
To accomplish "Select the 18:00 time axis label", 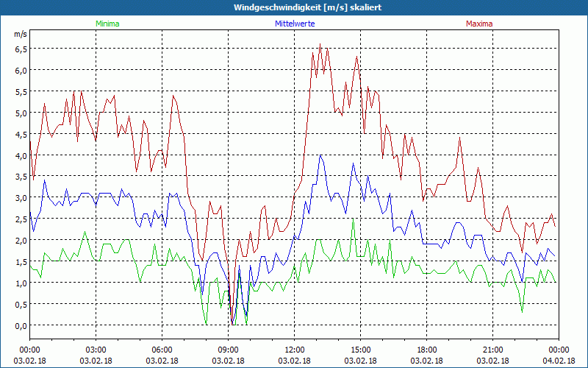I will click(427, 350).
